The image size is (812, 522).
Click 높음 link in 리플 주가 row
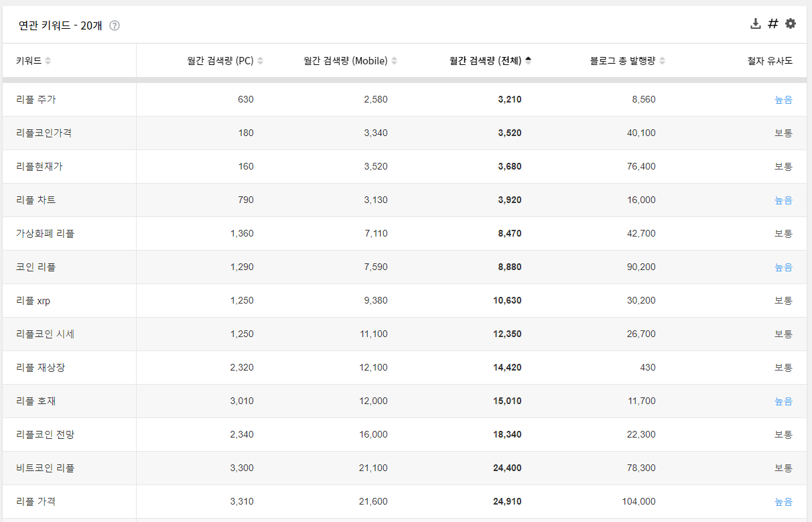pyautogui.click(x=783, y=100)
